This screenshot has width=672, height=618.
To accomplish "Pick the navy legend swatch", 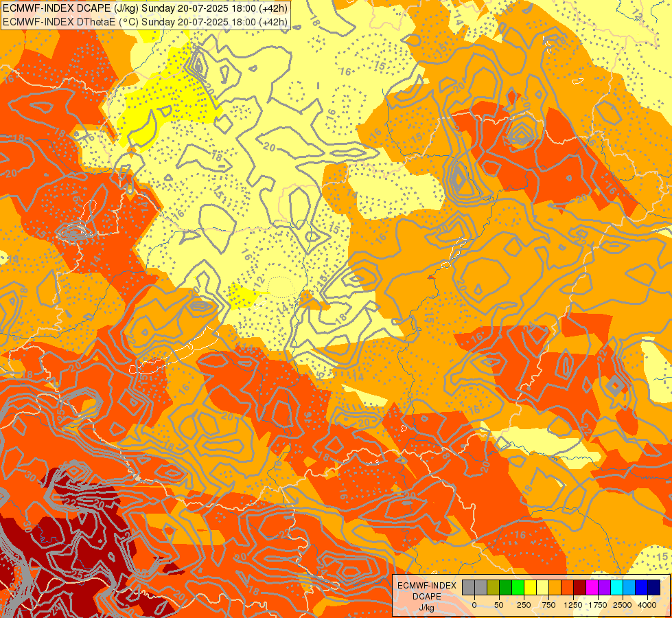I will point(654,587).
